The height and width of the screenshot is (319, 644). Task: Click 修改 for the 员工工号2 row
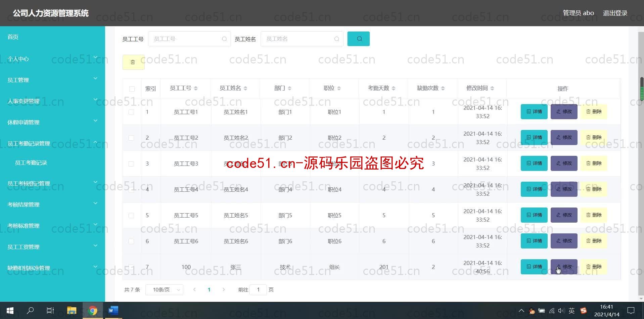point(564,137)
